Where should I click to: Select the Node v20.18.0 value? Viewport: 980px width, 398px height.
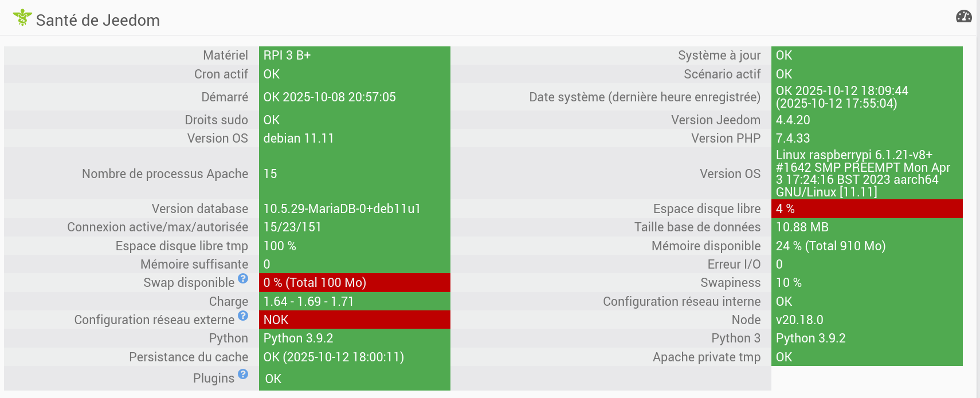799,320
